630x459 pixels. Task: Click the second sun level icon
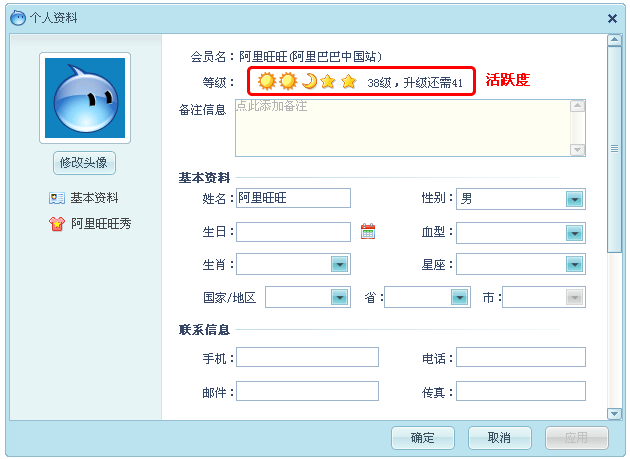(x=288, y=81)
